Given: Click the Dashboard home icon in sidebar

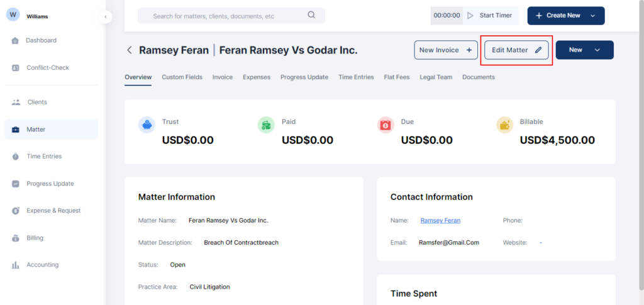Looking at the screenshot, I should [15, 41].
